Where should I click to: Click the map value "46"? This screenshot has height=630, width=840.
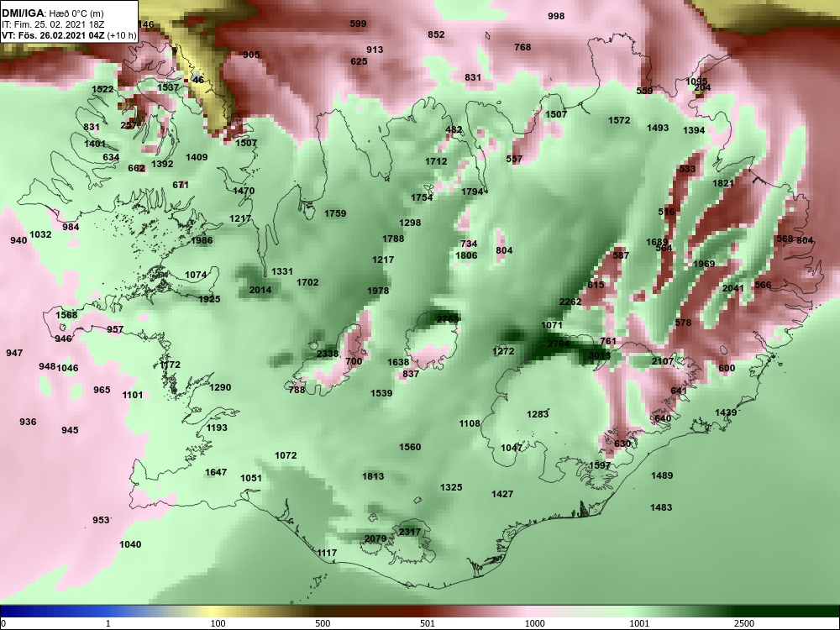coord(198,80)
